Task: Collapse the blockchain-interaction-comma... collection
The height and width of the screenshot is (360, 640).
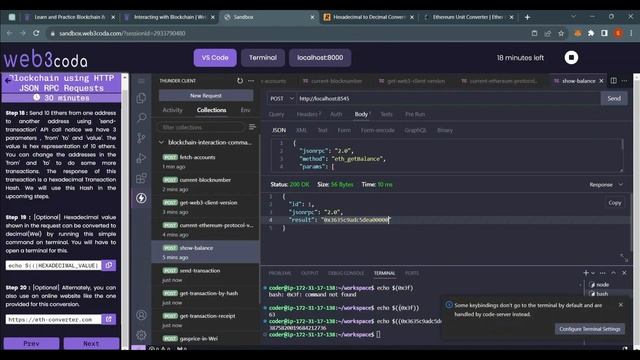Action: point(205,142)
